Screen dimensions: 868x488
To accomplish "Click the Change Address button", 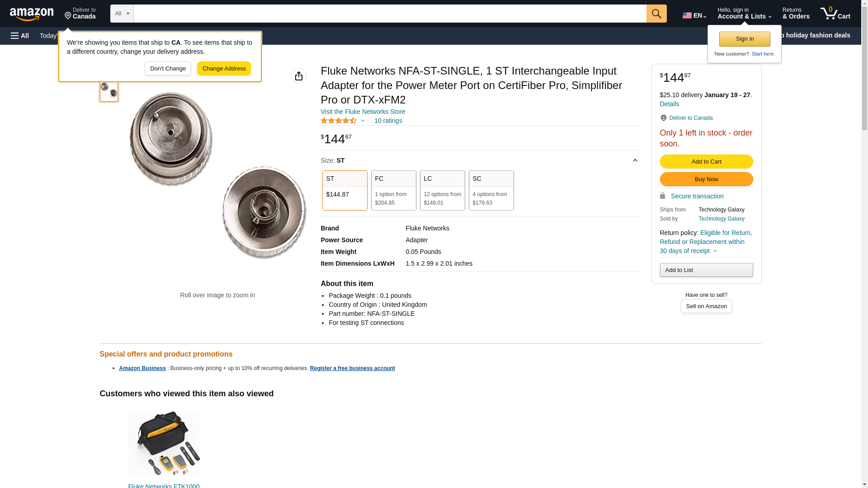I will 224,69.
